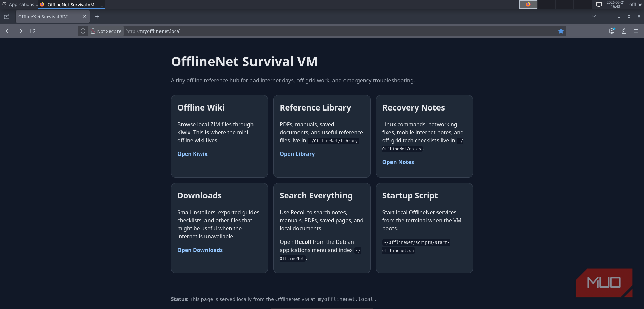The image size is (644, 309).
Task: Click the Reference Library card heading
Action: pos(315,107)
